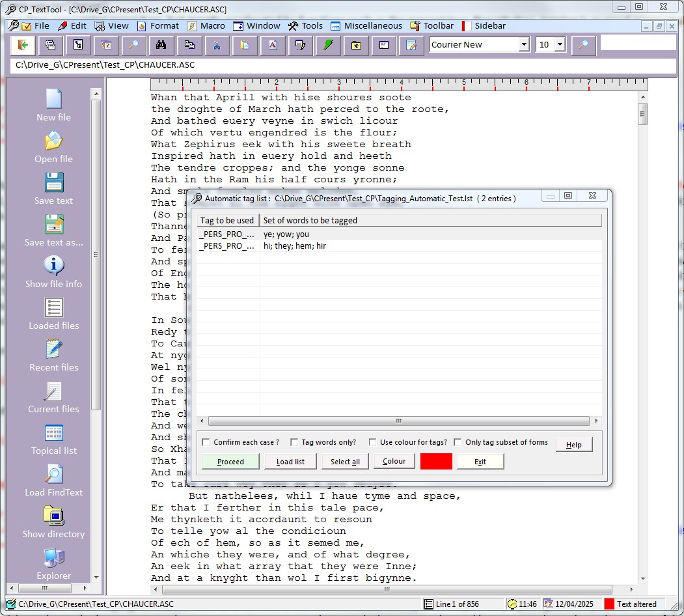Image resolution: width=684 pixels, height=616 pixels.
Task: Click the green lightning bolt toolbar icon
Action: (x=328, y=45)
